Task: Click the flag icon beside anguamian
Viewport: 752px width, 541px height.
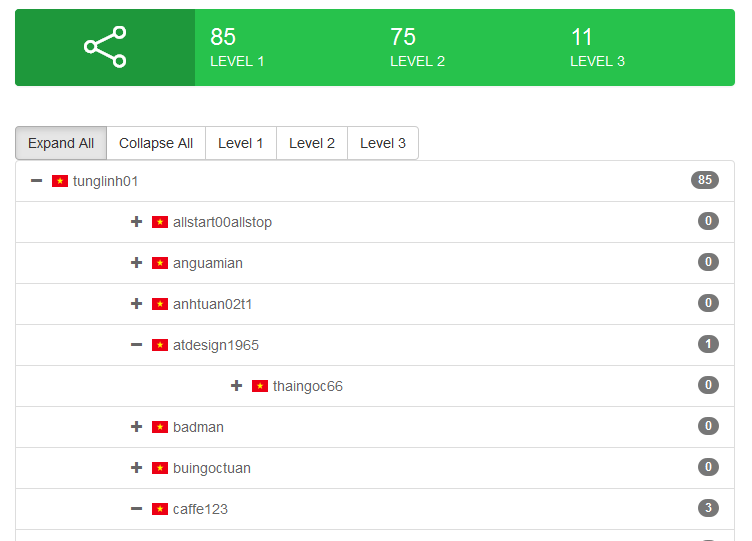Action: (x=160, y=263)
